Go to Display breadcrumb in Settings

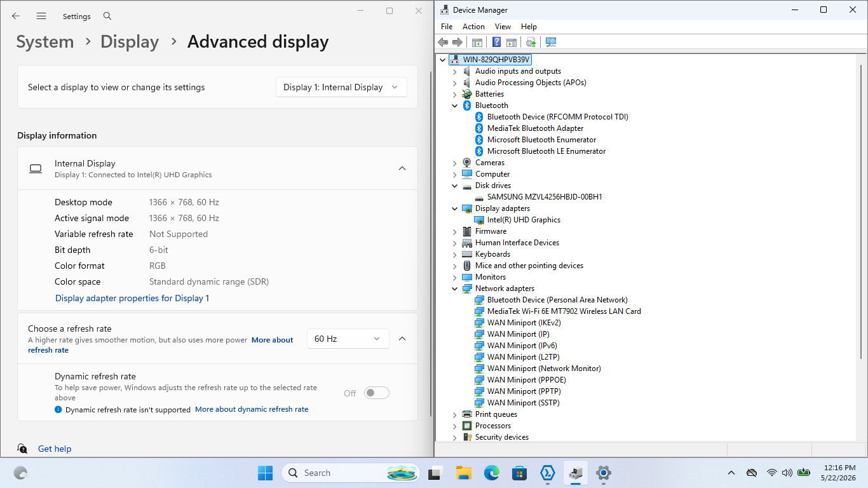[x=130, y=42]
